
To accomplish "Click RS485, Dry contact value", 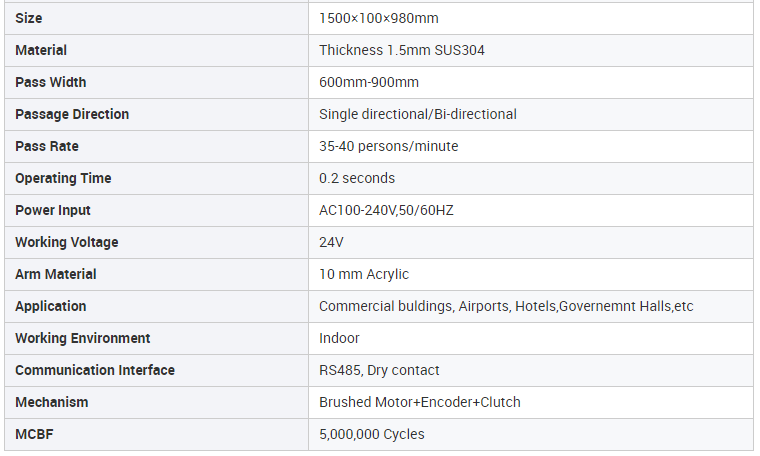I will 379,370.
